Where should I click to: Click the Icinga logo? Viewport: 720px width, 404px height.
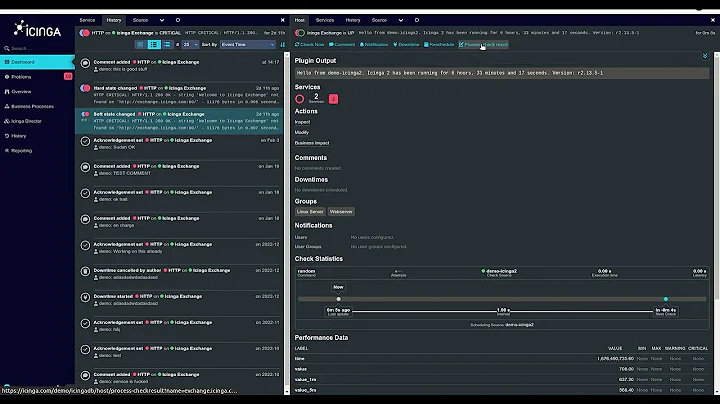pyautogui.click(x=37, y=29)
